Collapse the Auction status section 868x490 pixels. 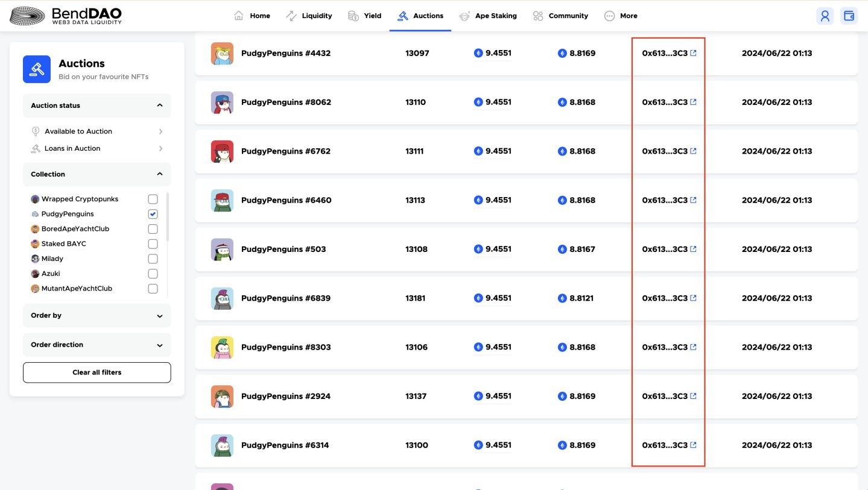pos(97,105)
